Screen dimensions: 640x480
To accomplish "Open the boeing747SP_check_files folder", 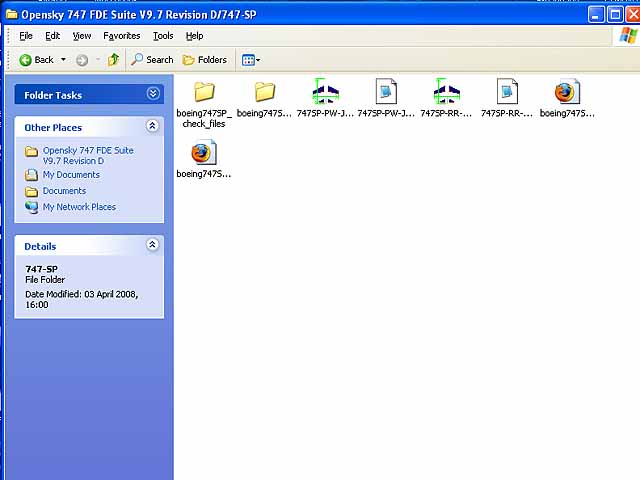I will click(204, 93).
